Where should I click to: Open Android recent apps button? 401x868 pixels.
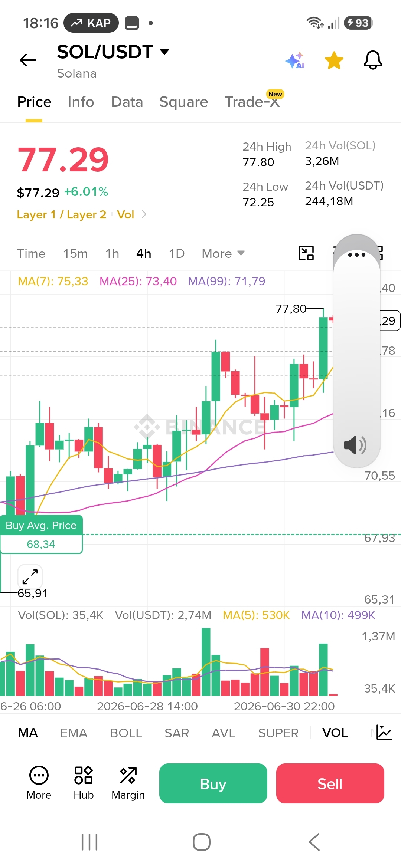[89, 842]
